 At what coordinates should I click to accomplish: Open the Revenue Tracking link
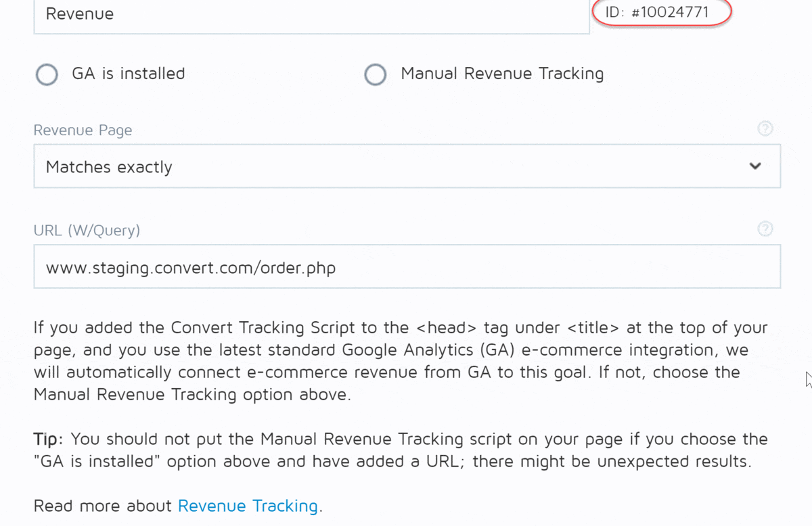[x=248, y=506]
